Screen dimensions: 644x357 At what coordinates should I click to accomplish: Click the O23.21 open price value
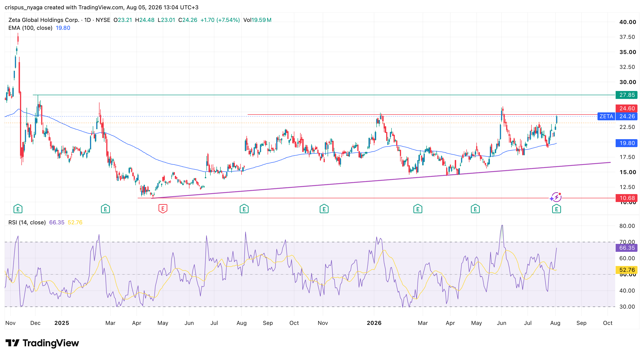[123, 20]
